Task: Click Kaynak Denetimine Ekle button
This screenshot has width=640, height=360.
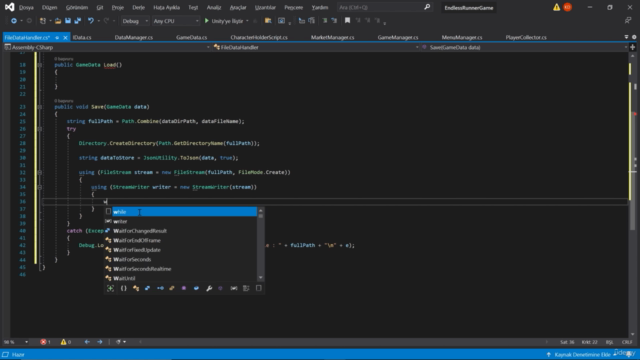Action: 582,355
